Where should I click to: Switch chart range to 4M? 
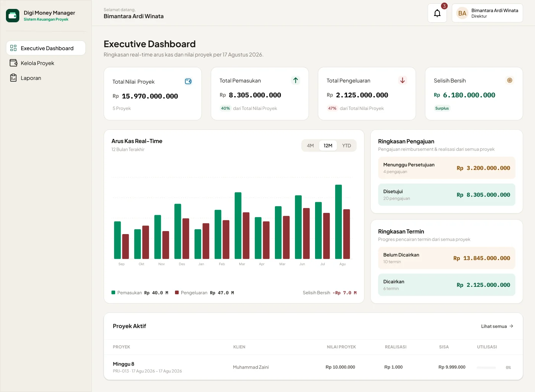310,146
